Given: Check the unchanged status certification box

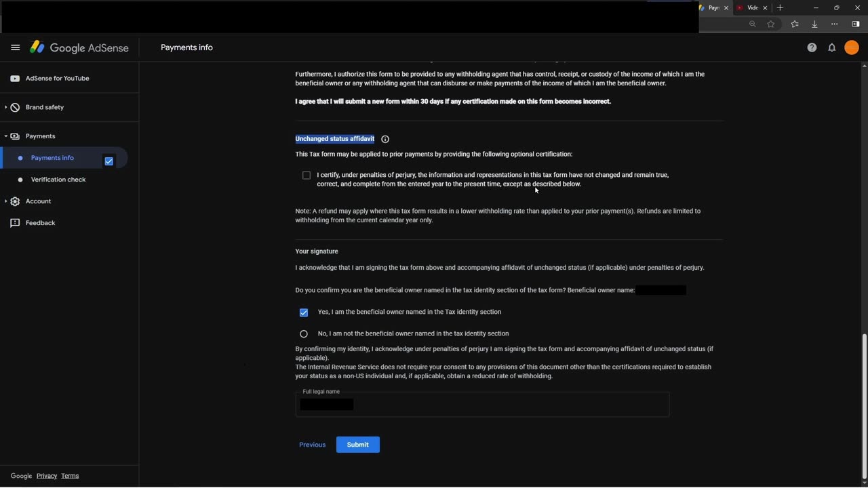Looking at the screenshot, I should [307, 176].
